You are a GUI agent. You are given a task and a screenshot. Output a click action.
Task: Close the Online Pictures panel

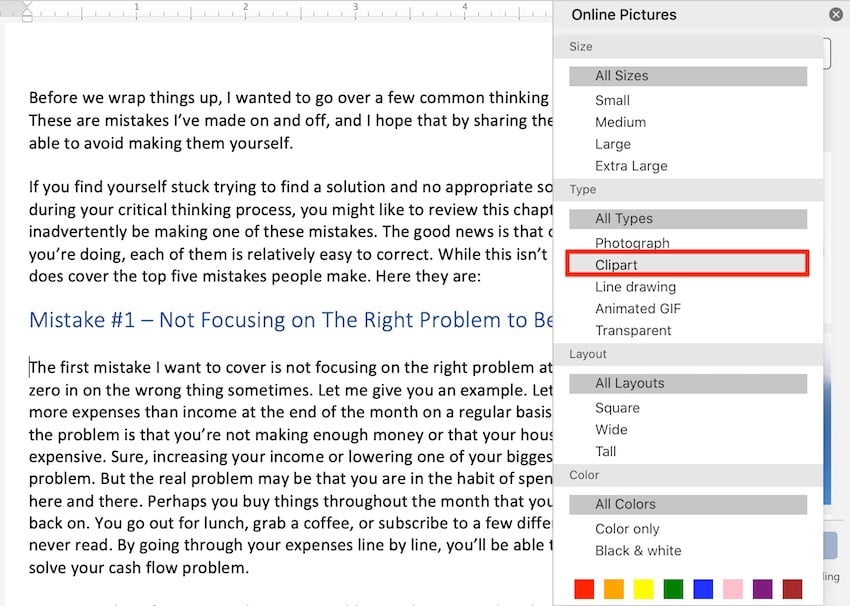pos(836,15)
